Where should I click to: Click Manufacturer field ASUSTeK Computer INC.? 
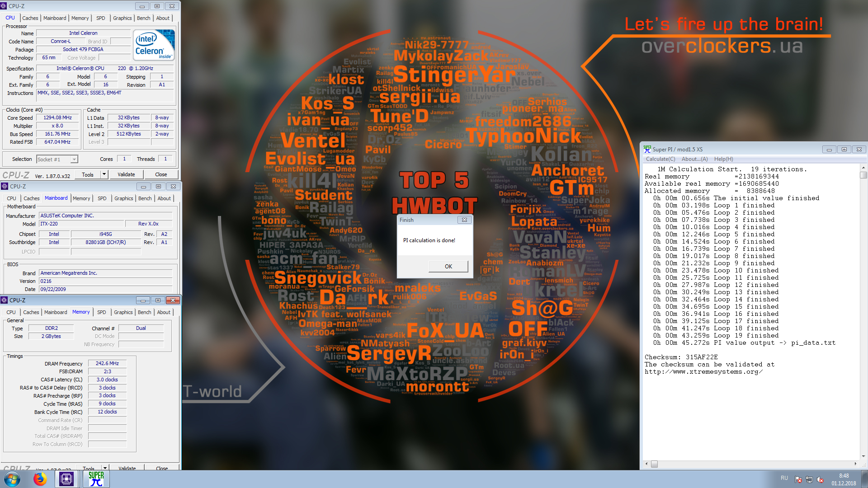(x=105, y=216)
